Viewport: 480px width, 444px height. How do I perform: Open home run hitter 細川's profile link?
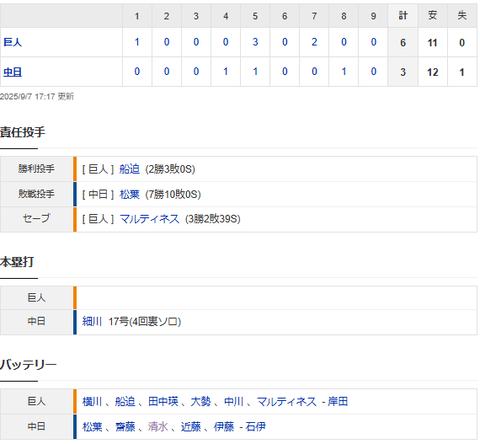click(x=92, y=321)
